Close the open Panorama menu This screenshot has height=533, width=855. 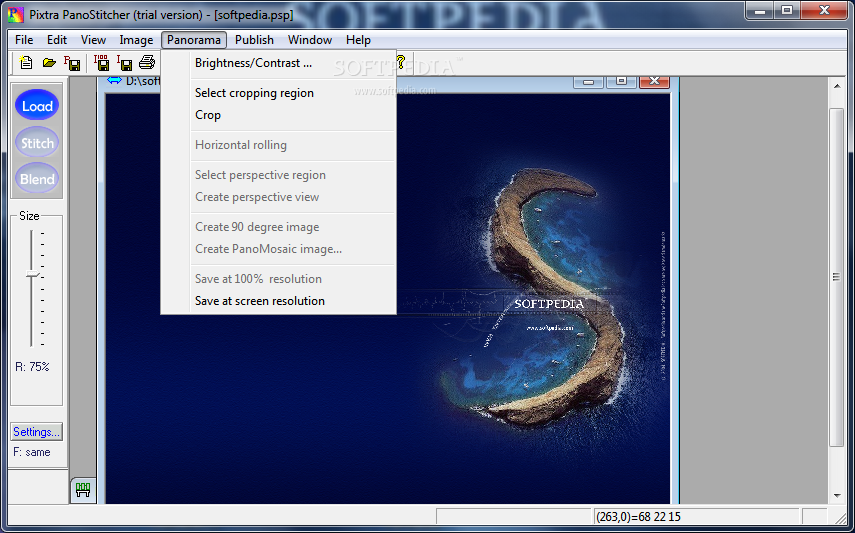pyautogui.click(x=194, y=40)
